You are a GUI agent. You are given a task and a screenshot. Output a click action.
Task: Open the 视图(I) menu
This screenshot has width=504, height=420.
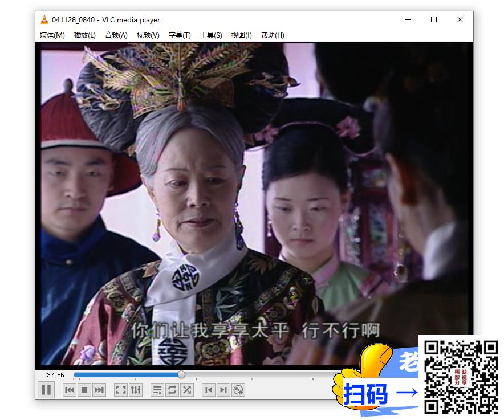tap(241, 35)
